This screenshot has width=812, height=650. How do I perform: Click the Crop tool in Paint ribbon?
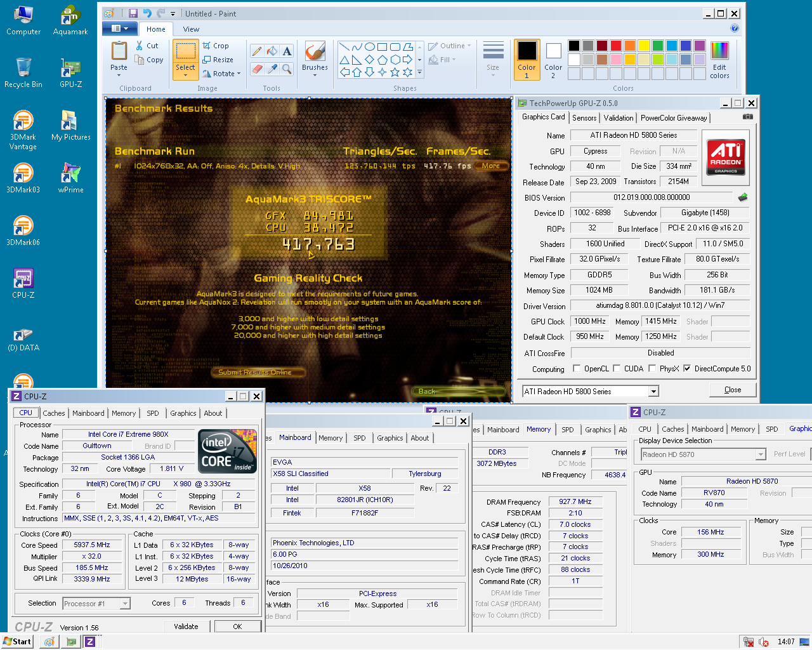(x=216, y=46)
